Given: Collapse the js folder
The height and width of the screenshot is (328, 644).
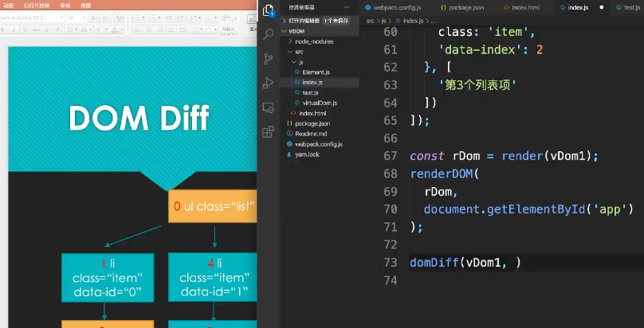Looking at the screenshot, I should [x=319, y=62].
